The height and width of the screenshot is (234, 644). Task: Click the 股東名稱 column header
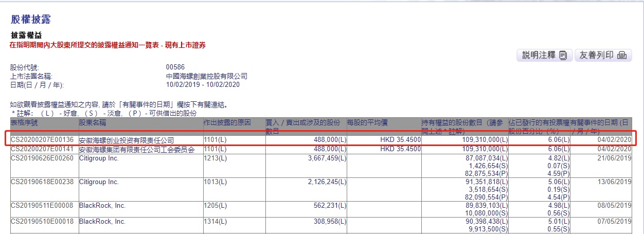coord(92,123)
